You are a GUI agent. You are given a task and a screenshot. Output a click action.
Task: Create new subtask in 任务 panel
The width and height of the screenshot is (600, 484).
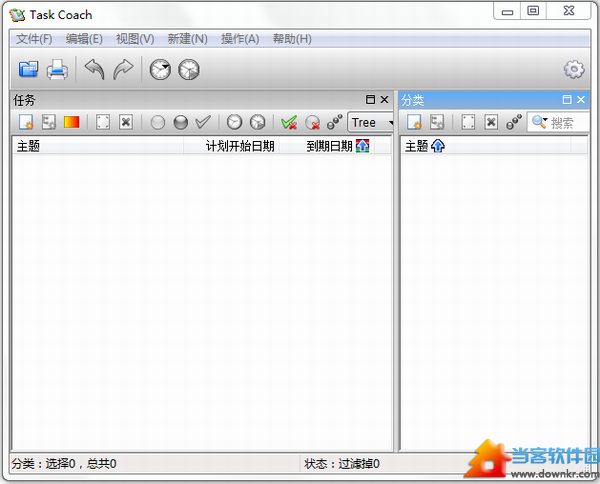49,122
